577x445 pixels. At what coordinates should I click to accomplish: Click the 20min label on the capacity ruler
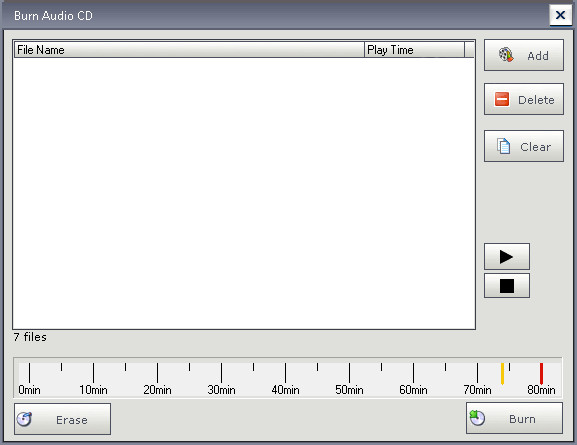tap(157, 390)
